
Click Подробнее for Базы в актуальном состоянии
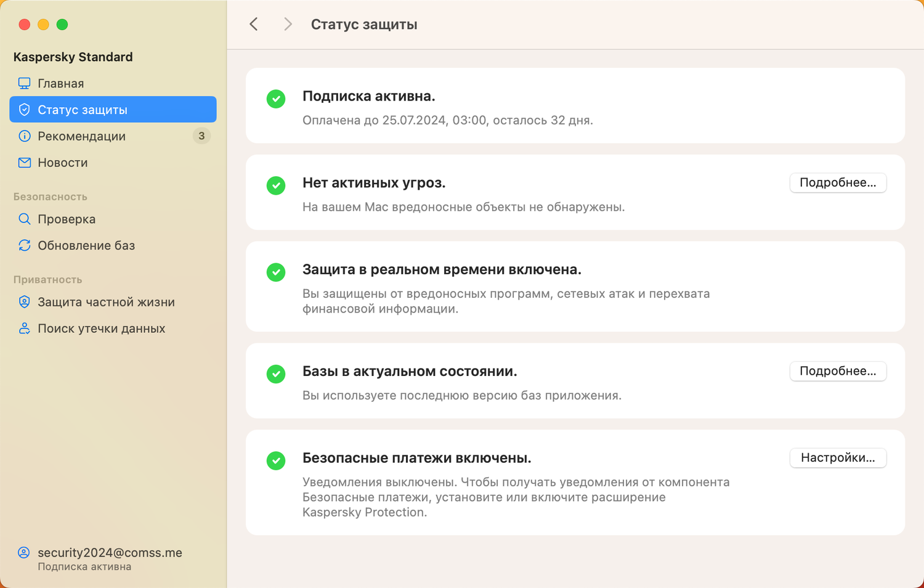pyautogui.click(x=838, y=371)
